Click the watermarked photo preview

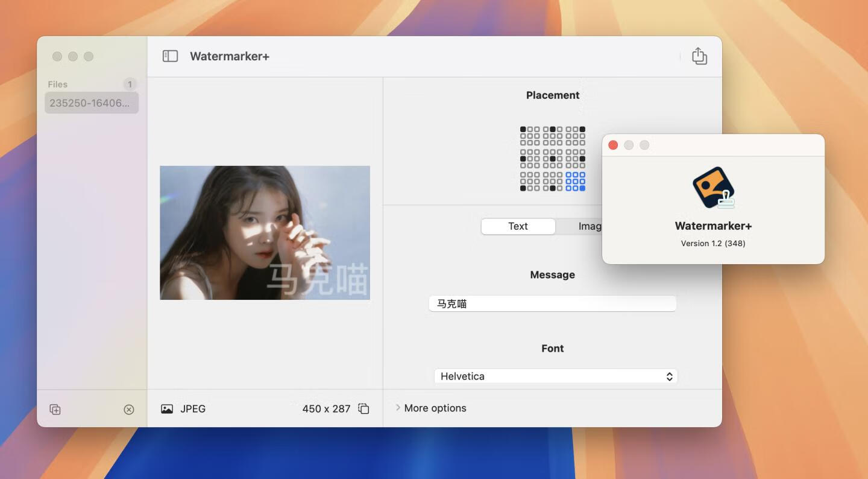[265, 233]
